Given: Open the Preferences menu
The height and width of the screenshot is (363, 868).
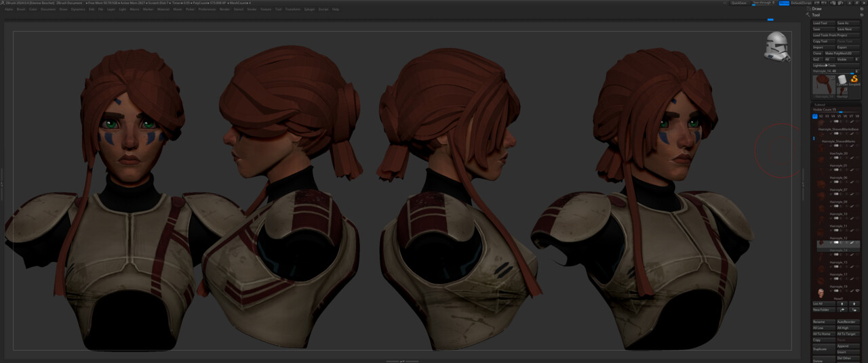Looking at the screenshot, I should click(x=207, y=9).
